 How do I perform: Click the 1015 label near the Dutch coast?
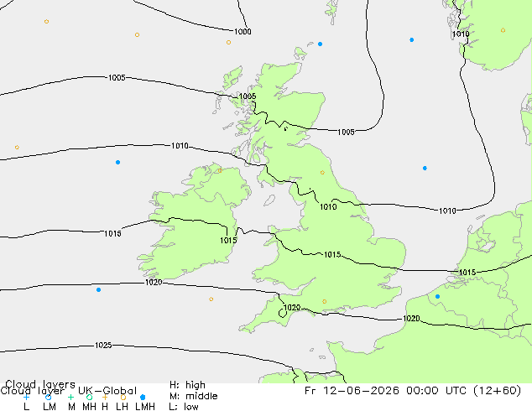467,273
